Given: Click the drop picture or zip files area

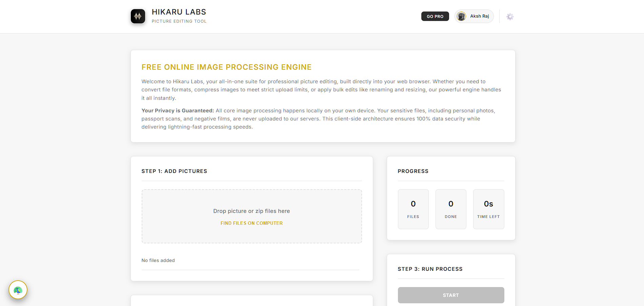Looking at the screenshot, I should 251,216.
